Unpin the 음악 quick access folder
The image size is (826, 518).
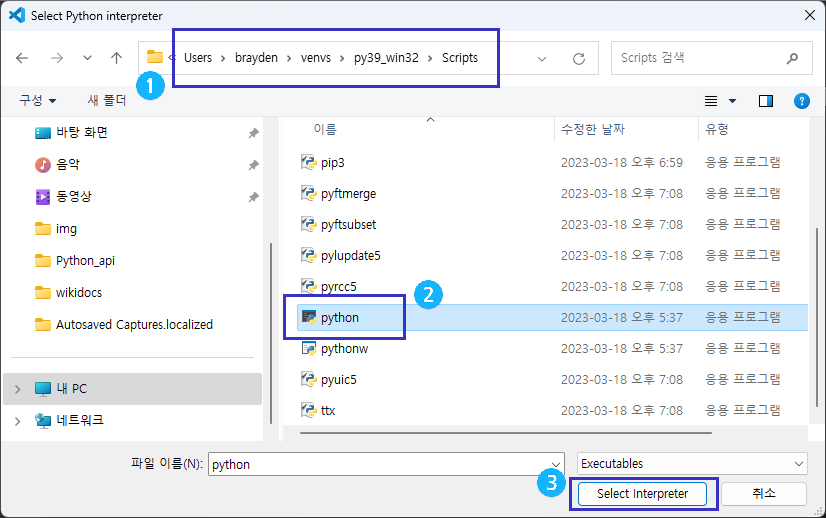(x=253, y=165)
